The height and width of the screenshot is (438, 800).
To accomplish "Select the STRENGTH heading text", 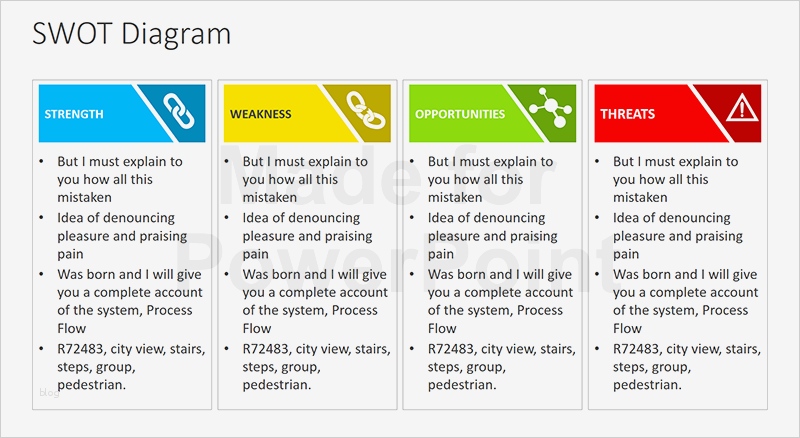I will 74,114.
